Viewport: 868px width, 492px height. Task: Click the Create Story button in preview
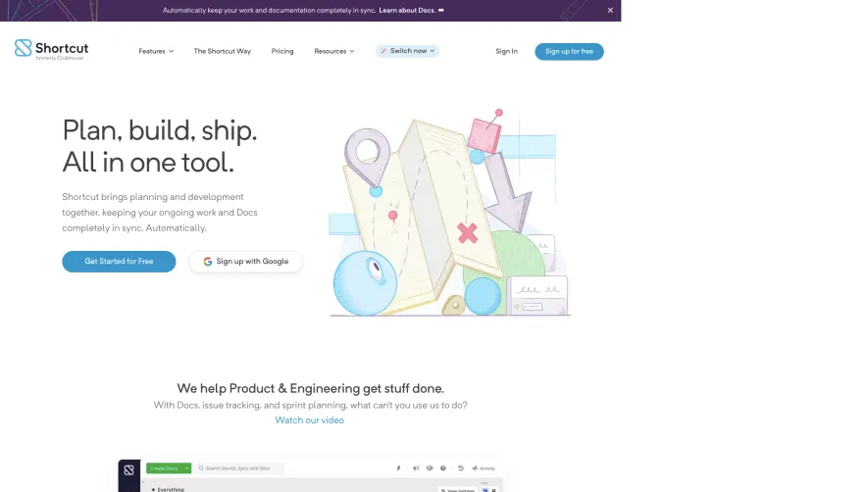[164, 468]
